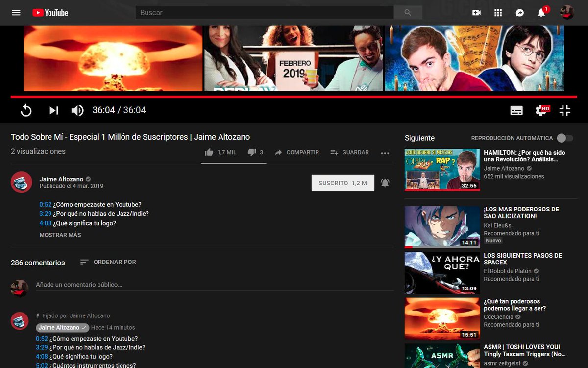Screen dimensions: 588x368
Task: Open '¿Qué tan poderosos podemos llegar' title
Action: pyautogui.click(x=514, y=305)
